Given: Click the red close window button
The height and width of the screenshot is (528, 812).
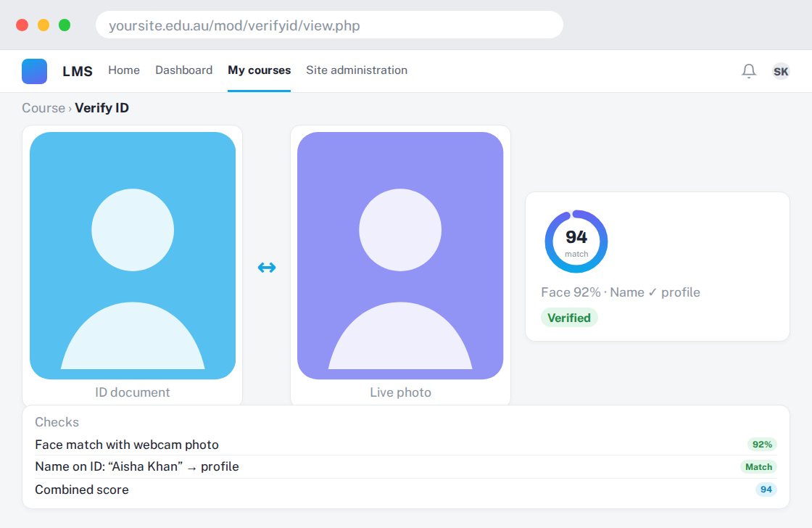Looking at the screenshot, I should [22, 25].
